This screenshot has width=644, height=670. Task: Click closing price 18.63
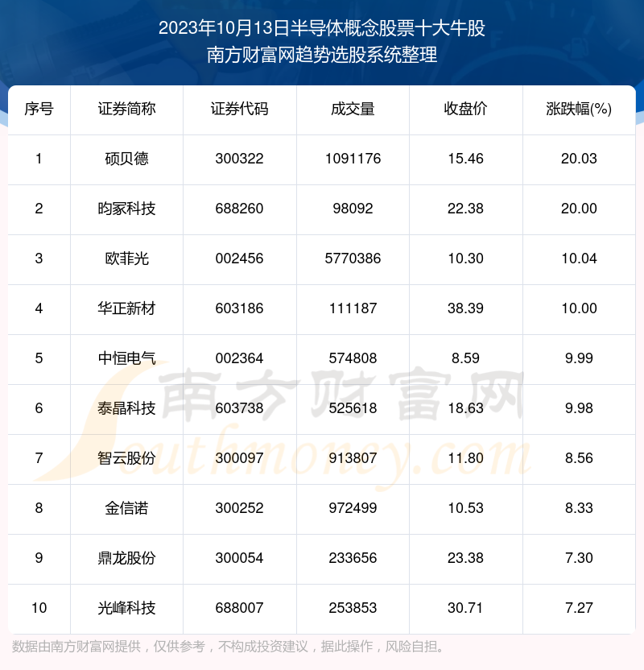point(465,408)
